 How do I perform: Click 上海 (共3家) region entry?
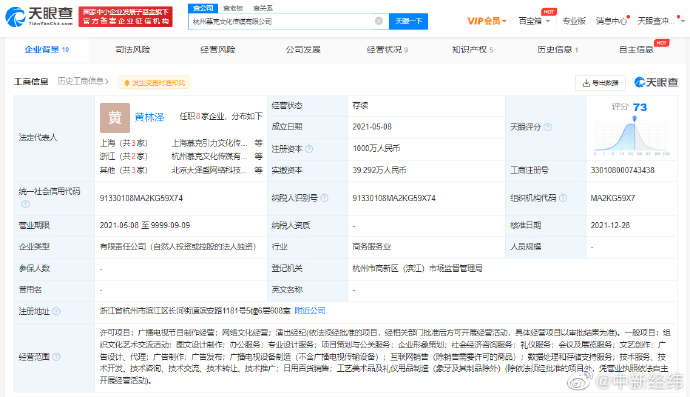[124, 143]
